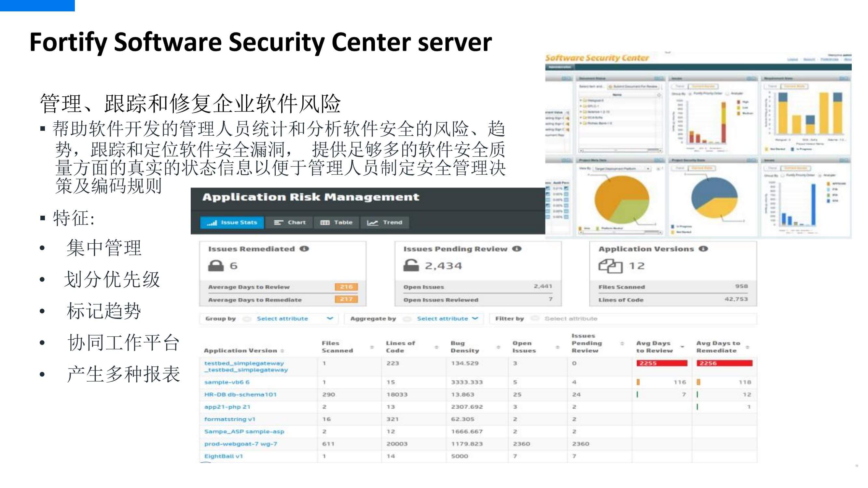The image size is (868, 488).
Task: Click the orange pie chart in Software Security Center
Action: tap(622, 200)
